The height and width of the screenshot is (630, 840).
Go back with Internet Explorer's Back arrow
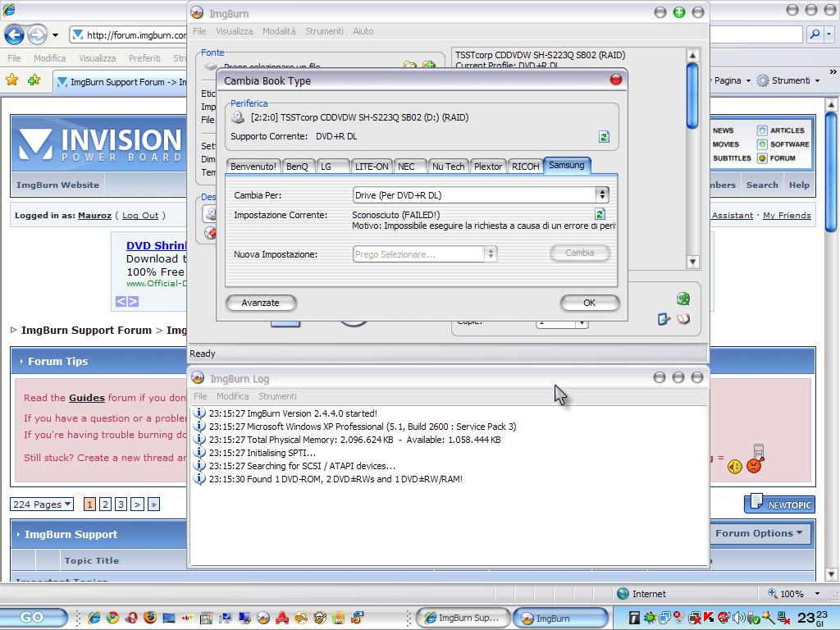tap(14, 35)
